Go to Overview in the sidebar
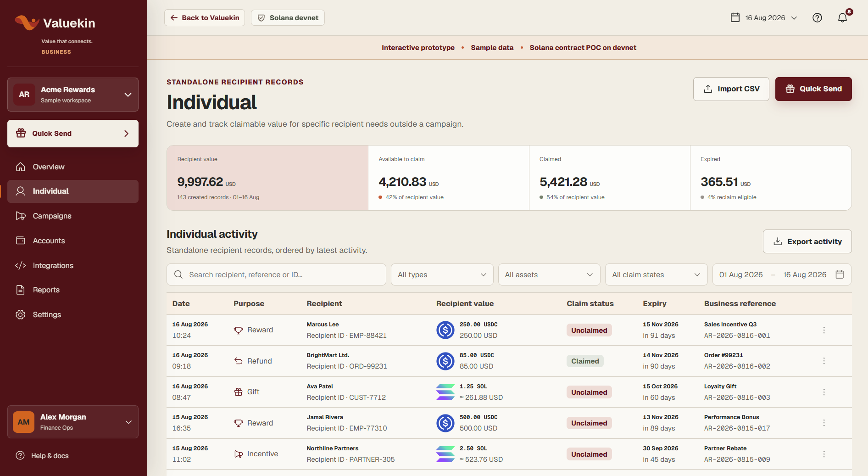Image resolution: width=868 pixels, height=476 pixels. tap(73, 167)
